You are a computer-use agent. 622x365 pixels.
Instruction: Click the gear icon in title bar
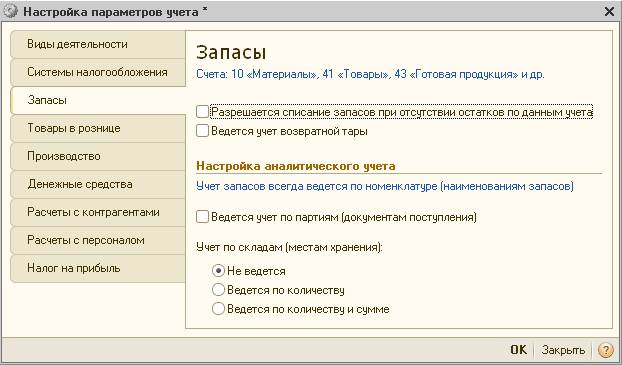pyautogui.click(x=11, y=12)
